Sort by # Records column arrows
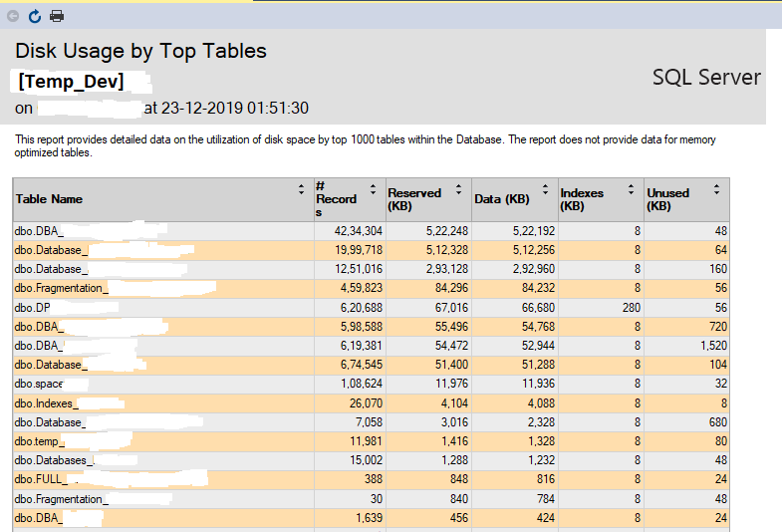This screenshot has height=532, width=782. coord(373,189)
